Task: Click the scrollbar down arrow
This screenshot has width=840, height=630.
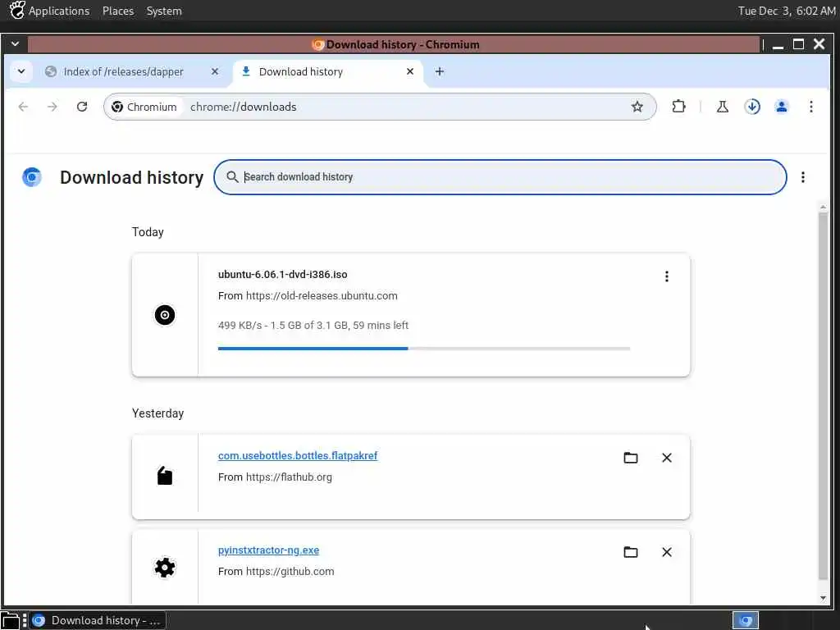Action: pos(823,598)
